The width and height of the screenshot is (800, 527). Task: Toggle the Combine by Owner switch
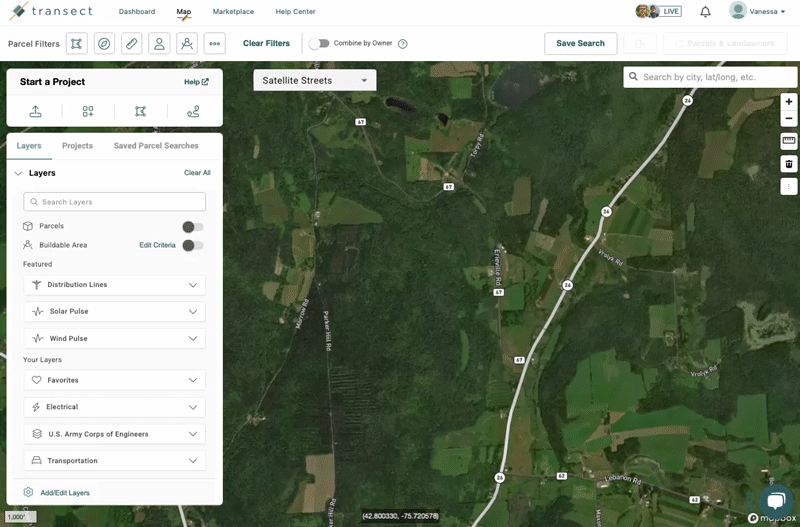[319, 43]
